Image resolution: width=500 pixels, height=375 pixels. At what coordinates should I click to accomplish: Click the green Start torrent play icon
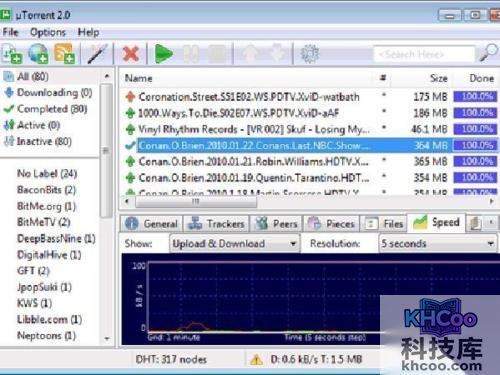163,53
